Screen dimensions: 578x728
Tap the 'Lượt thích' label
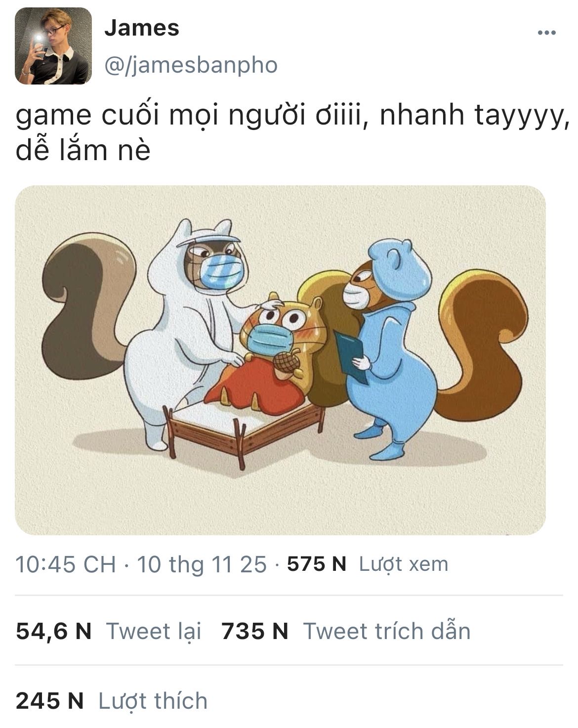[x=153, y=701]
